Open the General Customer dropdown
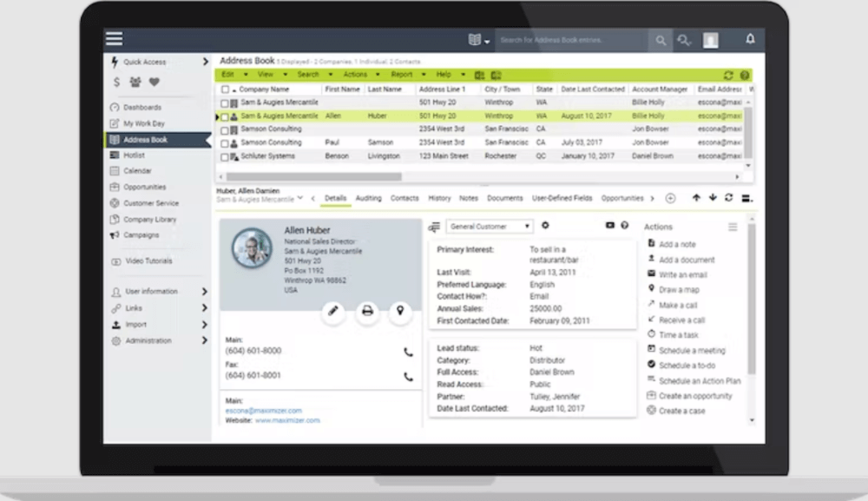 pos(489,227)
